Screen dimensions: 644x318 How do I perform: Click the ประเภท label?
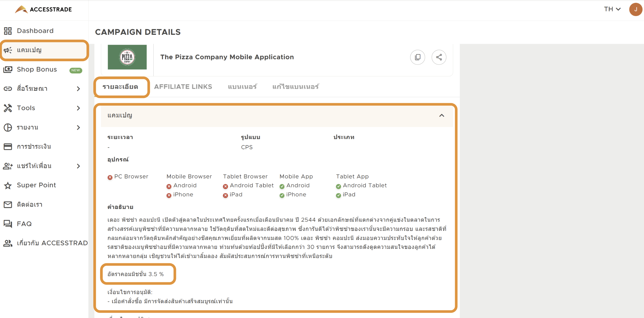[344, 137]
